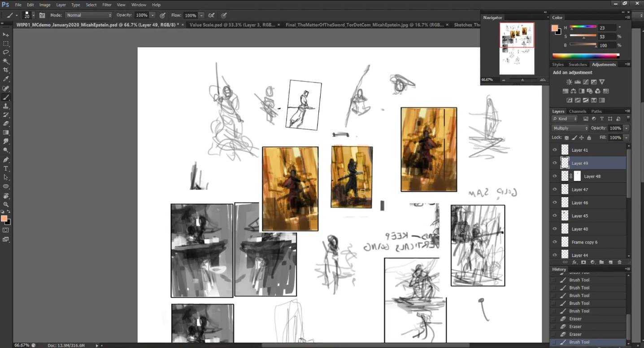
Task: Select the Magic Wand tool
Action: click(6, 61)
